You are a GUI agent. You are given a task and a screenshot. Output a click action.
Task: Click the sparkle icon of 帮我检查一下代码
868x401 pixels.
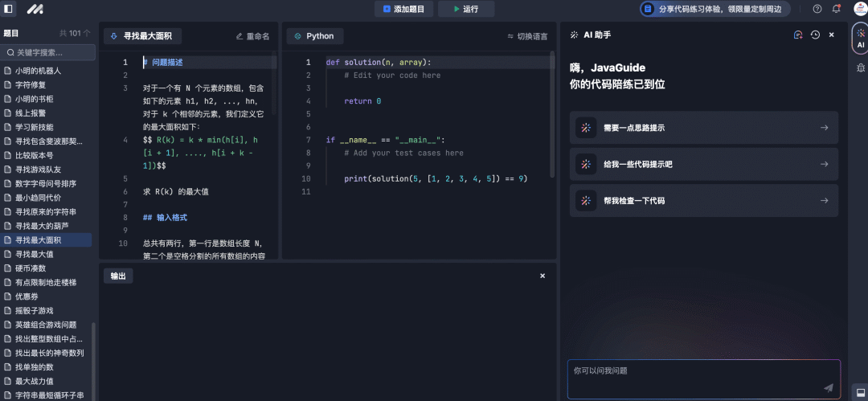click(x=586, y=201)
